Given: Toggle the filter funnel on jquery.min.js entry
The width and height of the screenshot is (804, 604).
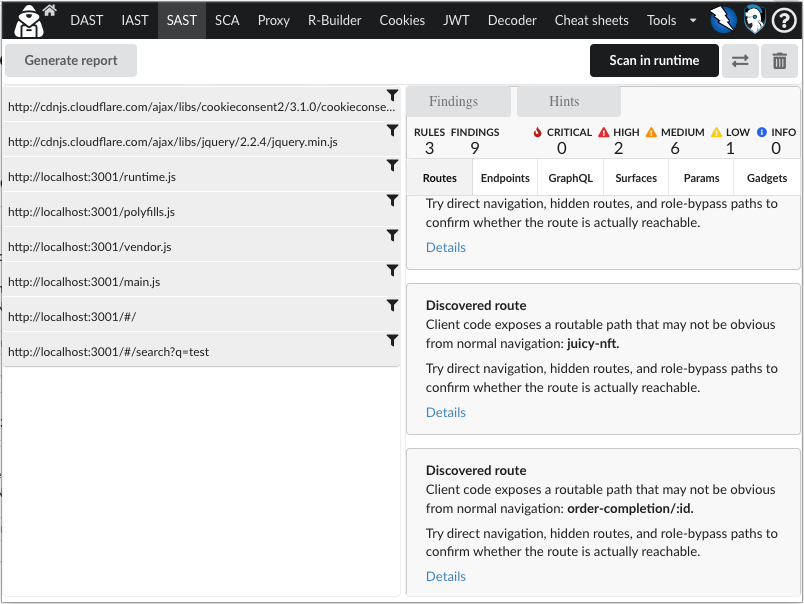Looking at the screenshot, I should 392,131.
